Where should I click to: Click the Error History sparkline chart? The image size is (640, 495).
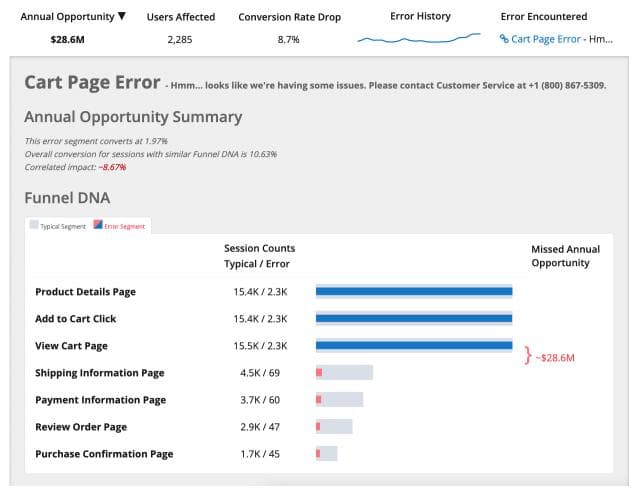pyautogui.click(x=419, y=39)
